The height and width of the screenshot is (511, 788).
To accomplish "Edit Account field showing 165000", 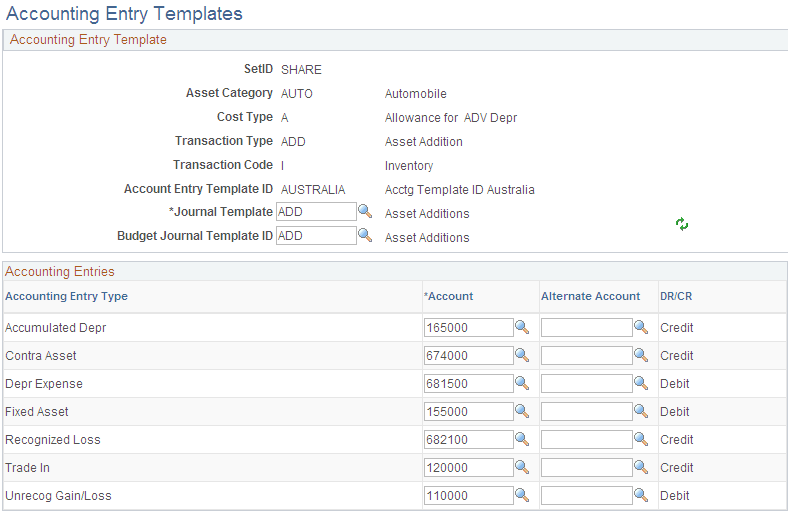I will point(468,328).
